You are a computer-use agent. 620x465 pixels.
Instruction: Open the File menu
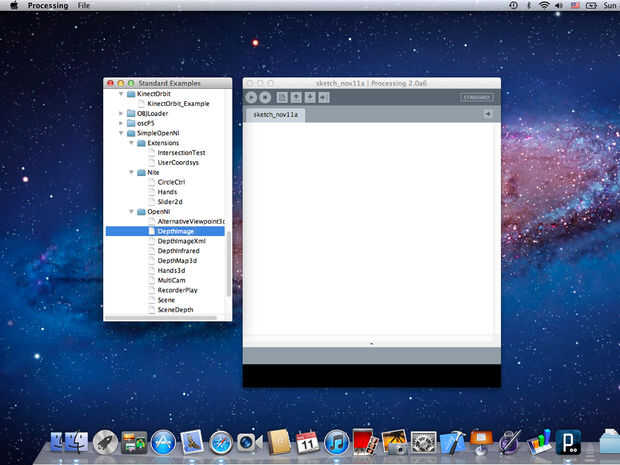(84, 6)
